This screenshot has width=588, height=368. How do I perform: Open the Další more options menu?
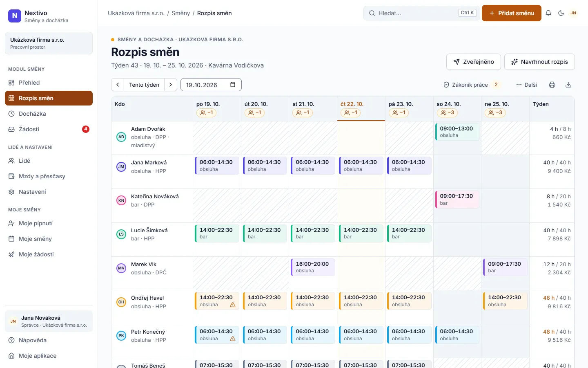[527, 85]
